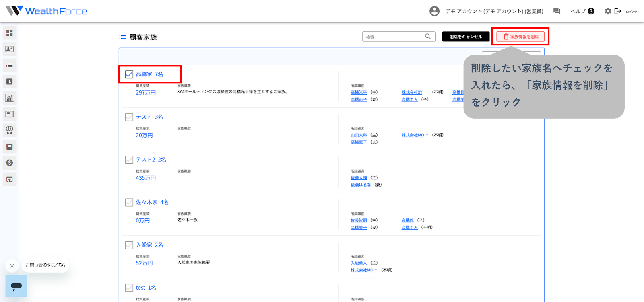Open the 高橋家 7名 family

150,74
